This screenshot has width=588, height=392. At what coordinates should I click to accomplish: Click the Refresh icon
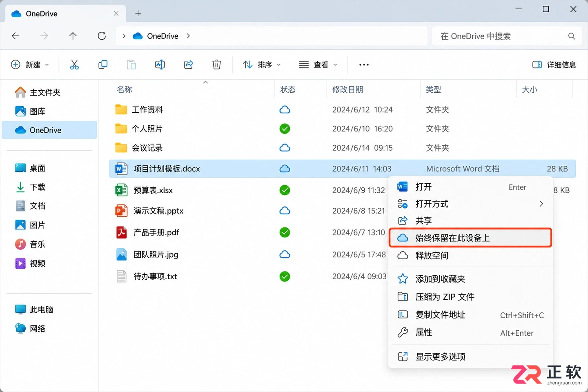pos(102,36)
